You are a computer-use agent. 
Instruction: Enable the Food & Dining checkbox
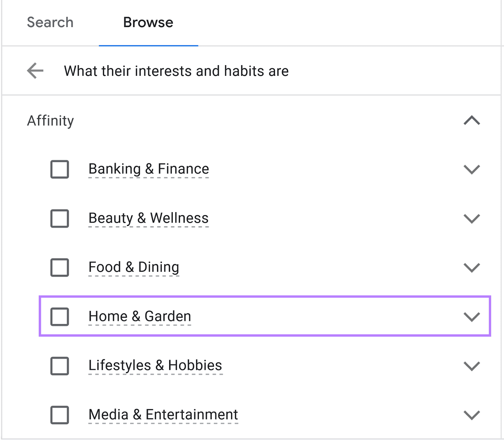tap(60, 268)
